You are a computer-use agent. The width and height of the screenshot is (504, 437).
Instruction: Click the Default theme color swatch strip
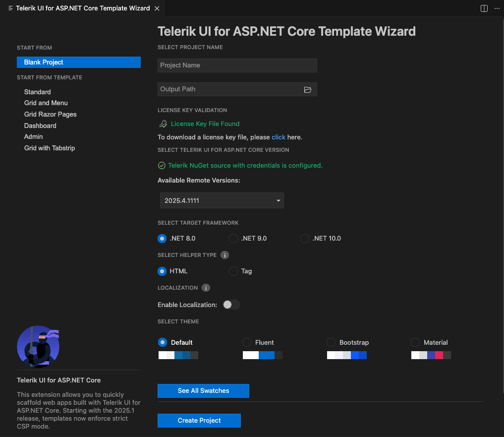pos(178,355)
